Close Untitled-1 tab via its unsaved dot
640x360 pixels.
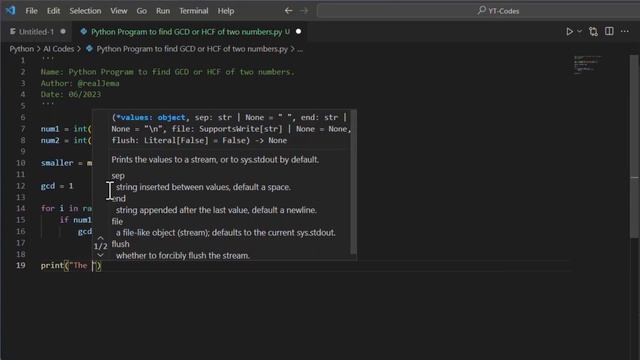coord(63,31)
